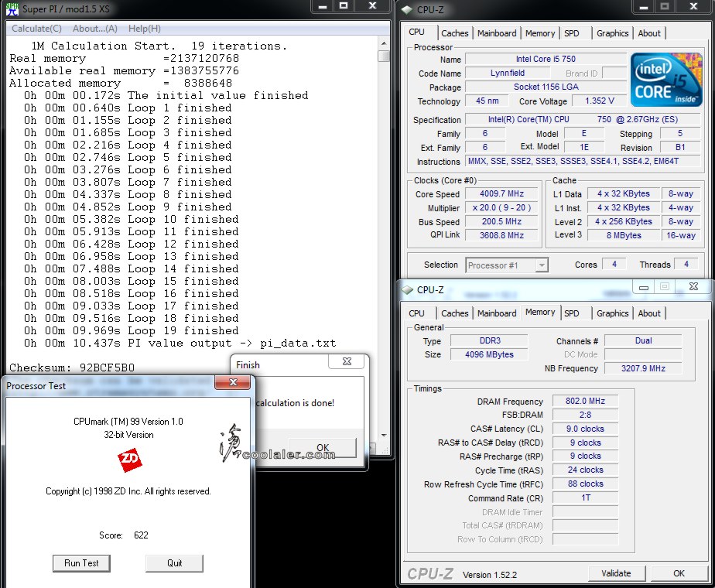Click OK at the bottom of CPU-Z
The image size is (715, 588).
[x=679, y=573]
